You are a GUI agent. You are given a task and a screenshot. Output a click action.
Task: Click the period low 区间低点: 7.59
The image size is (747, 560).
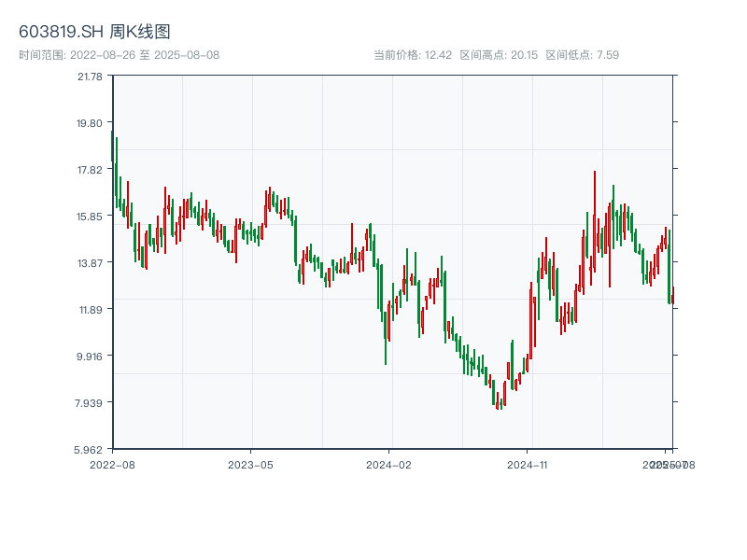tap(582, 55)
